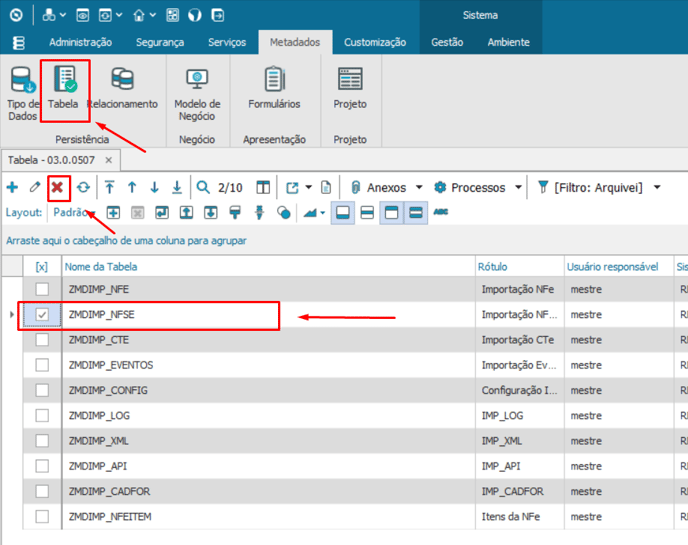Click the globe icon in the title bar
This screenshot has height=545, width=688.
(195, 15)
